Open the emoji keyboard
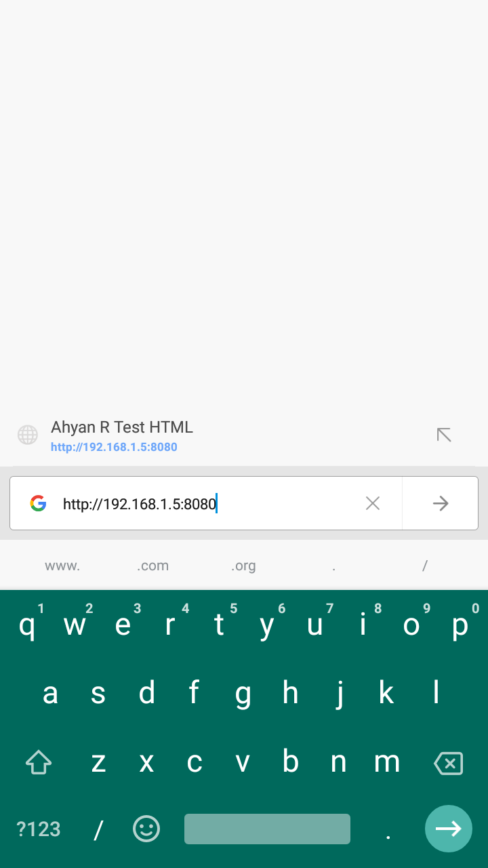Image resolution: width=488 pixels, height=868 pixels. point(146,829)
